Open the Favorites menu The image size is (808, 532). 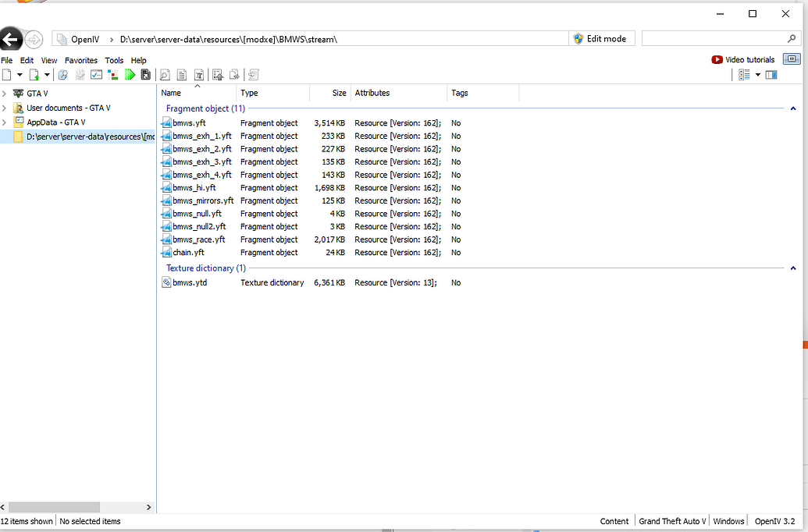pos(81,60)
